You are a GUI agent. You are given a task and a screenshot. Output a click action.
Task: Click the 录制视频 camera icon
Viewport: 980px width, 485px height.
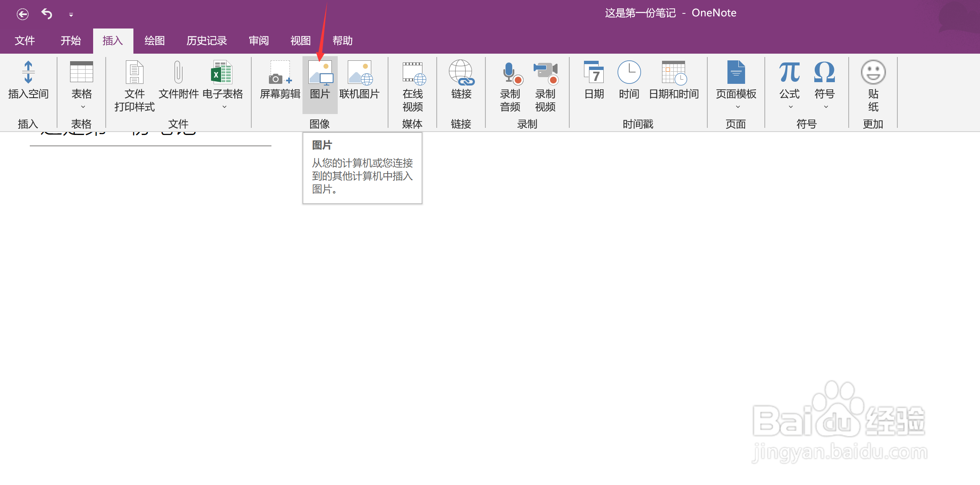point(546,73)
